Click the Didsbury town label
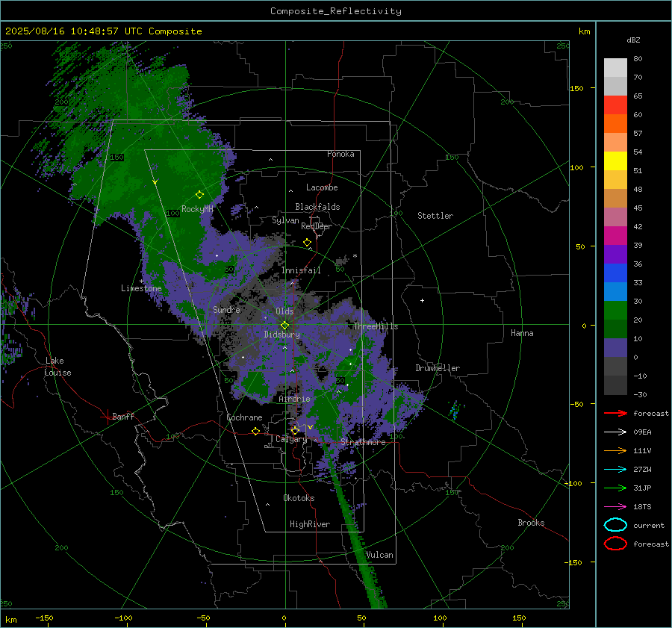Image resolution: width=672 pixels, height=628 pixels. click(x=282, y=335)
